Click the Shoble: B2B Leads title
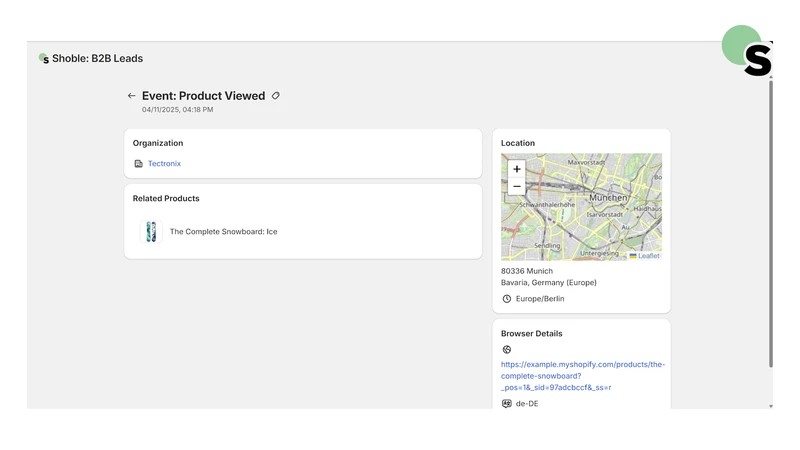Image resolution: width=800 pixels, height=450 pixels. tap(97, 58)
